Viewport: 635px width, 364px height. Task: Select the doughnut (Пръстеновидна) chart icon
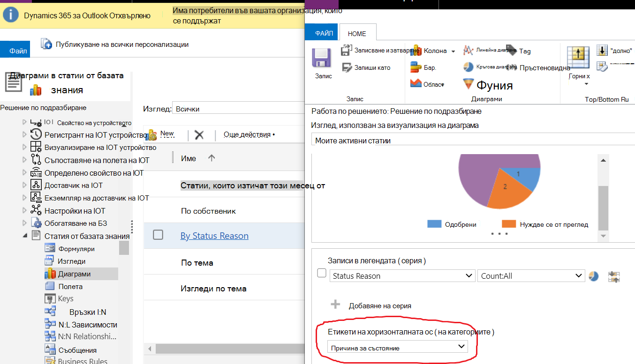[512, 67]
